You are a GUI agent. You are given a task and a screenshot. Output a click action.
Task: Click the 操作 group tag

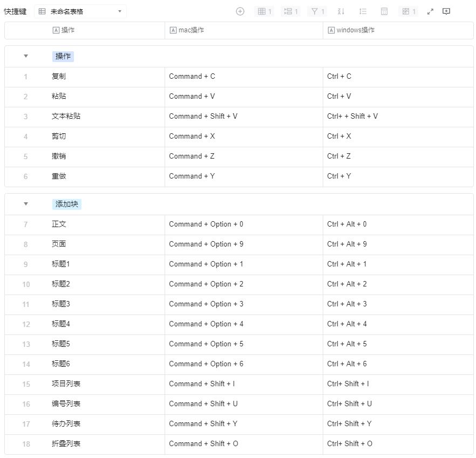pos(63,56)
